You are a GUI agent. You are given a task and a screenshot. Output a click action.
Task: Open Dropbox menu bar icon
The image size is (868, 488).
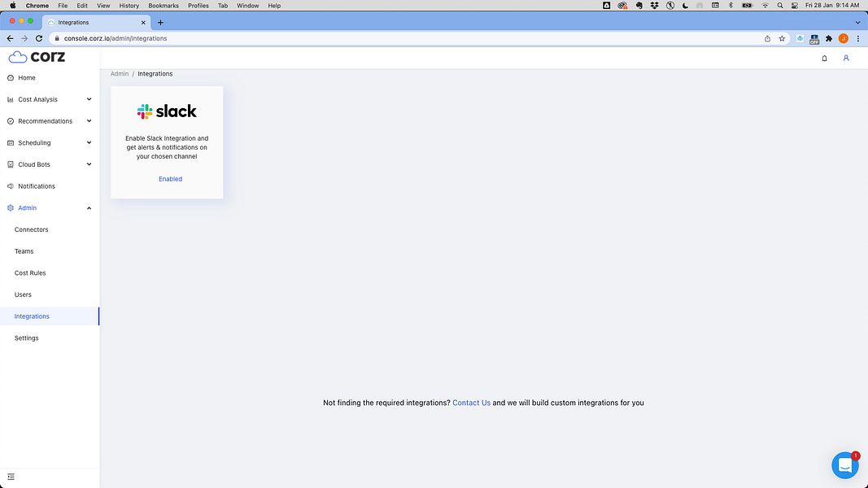coord(654,6)
